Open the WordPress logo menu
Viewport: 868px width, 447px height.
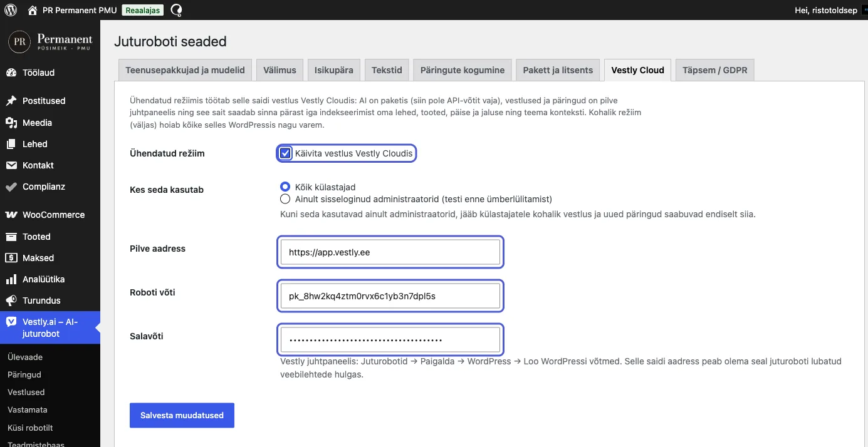point(11,10)
